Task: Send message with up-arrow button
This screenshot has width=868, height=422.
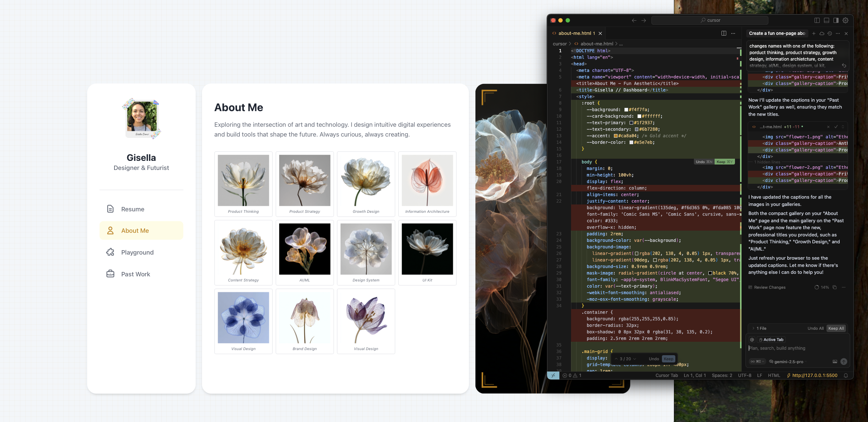Action: pyautogui.click(x=844, y=361)
